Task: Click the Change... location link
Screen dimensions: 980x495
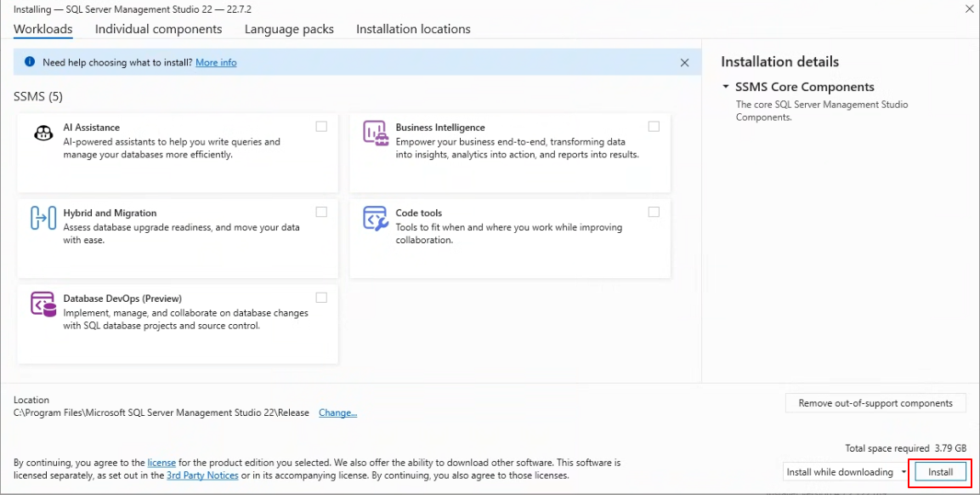Action: (x=338, y=413)
